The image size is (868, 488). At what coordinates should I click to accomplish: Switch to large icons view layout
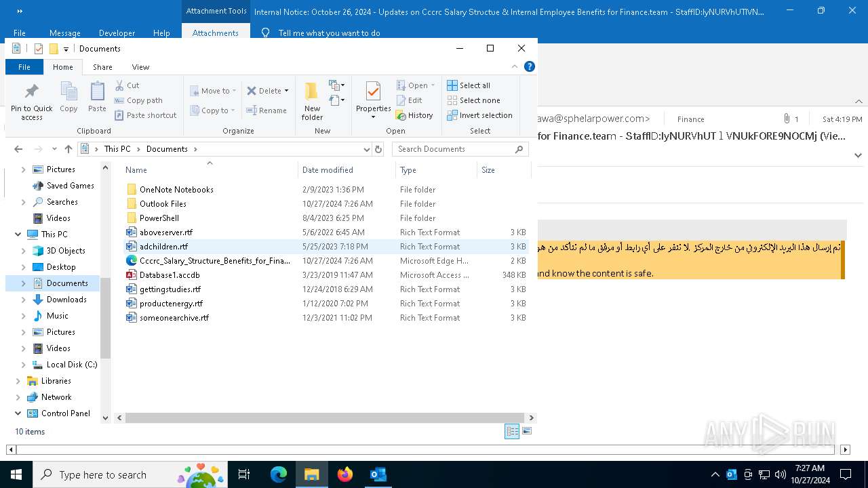(x=527, y=431)
